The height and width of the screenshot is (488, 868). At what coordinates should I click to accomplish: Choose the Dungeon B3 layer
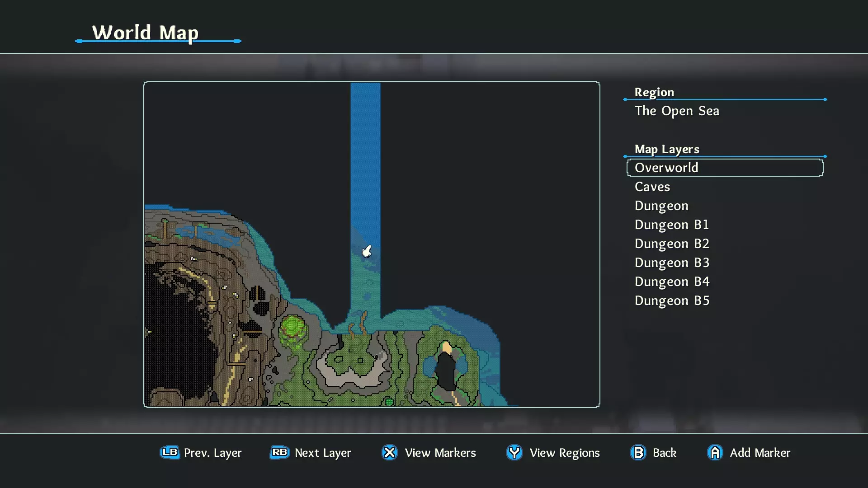[x=671, y=263]
